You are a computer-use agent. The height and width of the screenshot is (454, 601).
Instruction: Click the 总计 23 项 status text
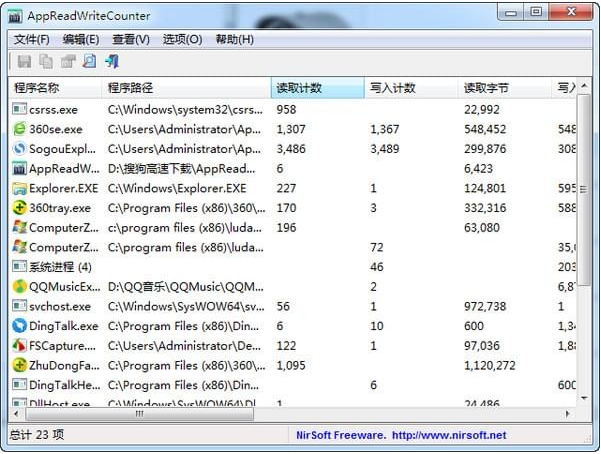pyautogui.click(x=37, y=434)
